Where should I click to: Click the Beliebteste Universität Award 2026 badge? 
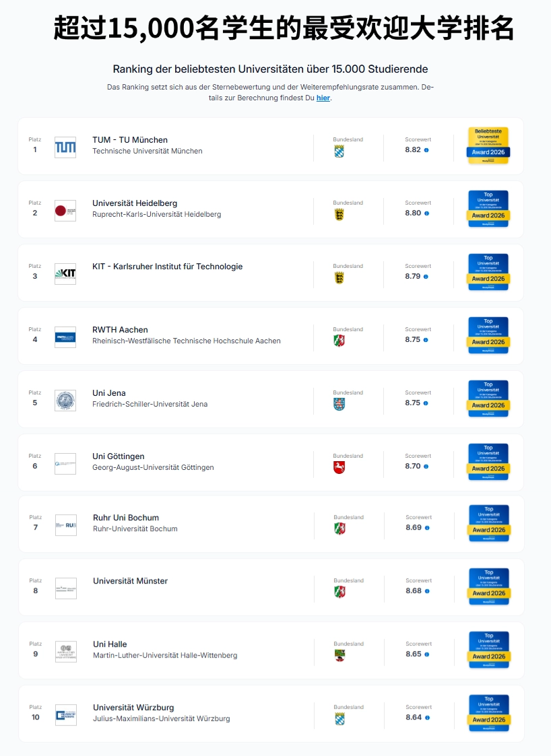click(x=488, y=145)
